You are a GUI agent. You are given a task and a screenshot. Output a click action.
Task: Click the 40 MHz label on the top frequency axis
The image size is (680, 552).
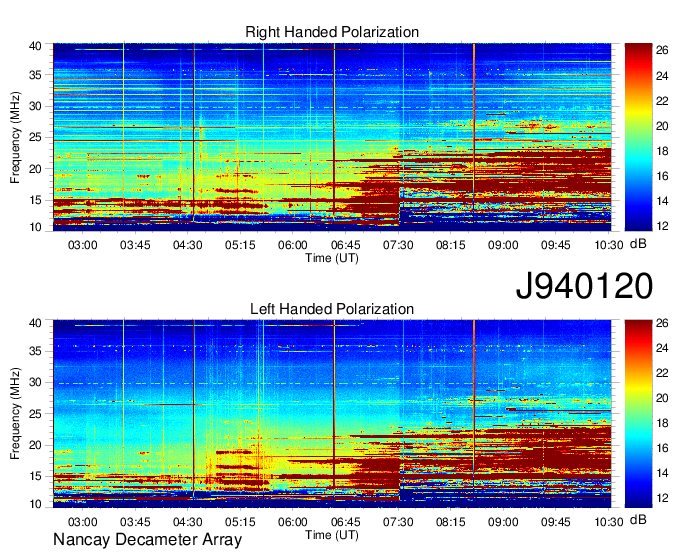pyautogui.click(x=35, y=46)
